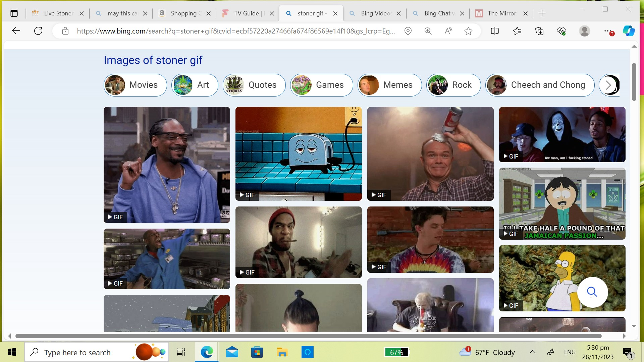Click the ENG language indicator

(570, 352)
